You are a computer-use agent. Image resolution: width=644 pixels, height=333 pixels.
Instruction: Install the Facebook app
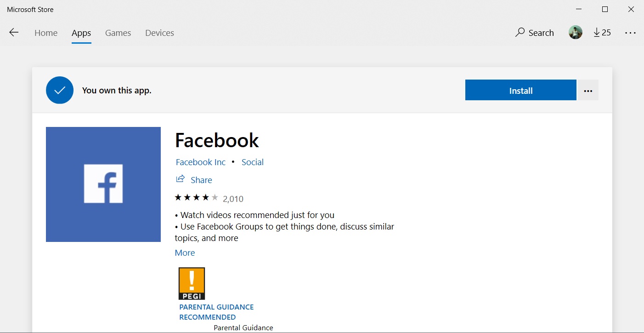(x=520, y=90)
